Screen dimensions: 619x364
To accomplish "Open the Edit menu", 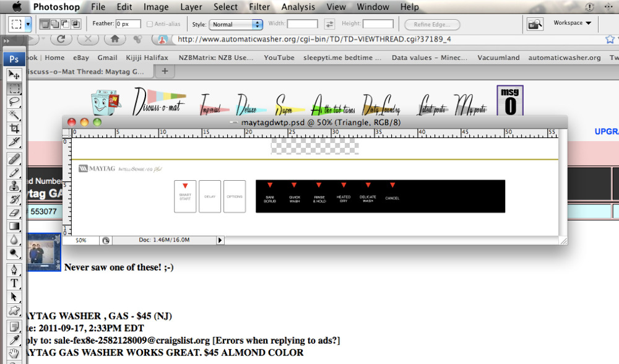I will click(124, 7).
